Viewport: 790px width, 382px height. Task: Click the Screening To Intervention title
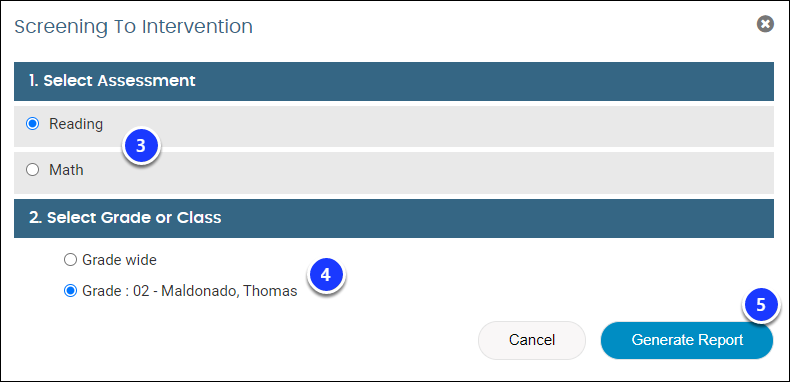point(134,27)
